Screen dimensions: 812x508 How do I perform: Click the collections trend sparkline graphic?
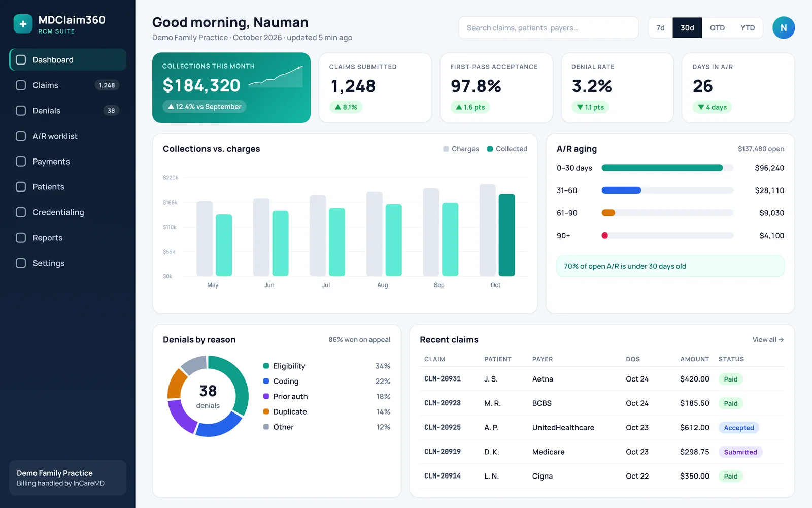point(276,77)
